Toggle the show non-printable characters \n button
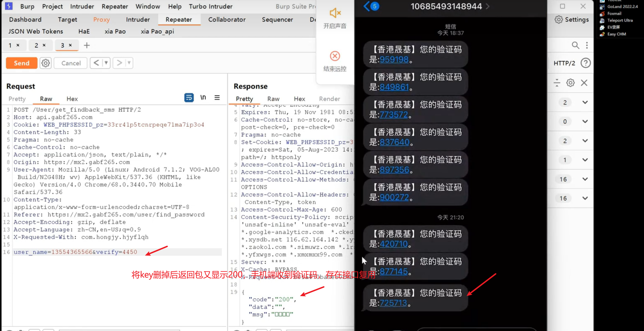The height and width of the screenshot is (331, 644). point(203,98)
